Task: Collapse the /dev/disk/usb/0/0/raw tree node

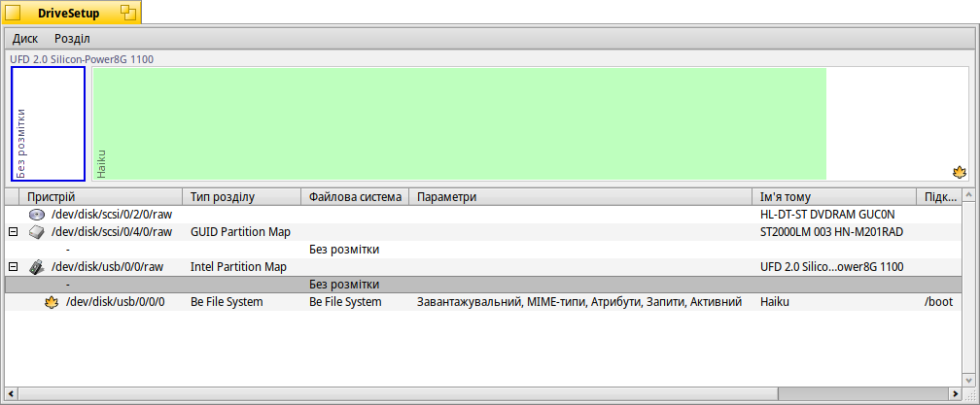Action: 13,267
